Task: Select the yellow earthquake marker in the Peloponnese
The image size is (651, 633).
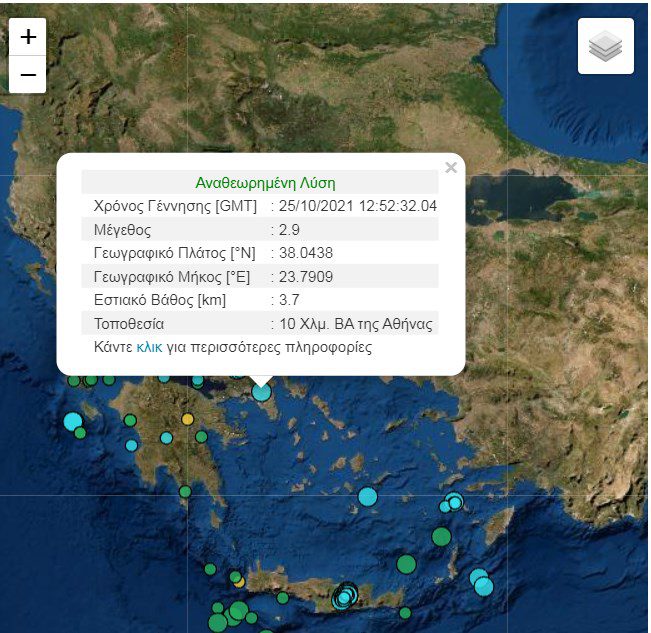Action: click(x=188, y=419)
